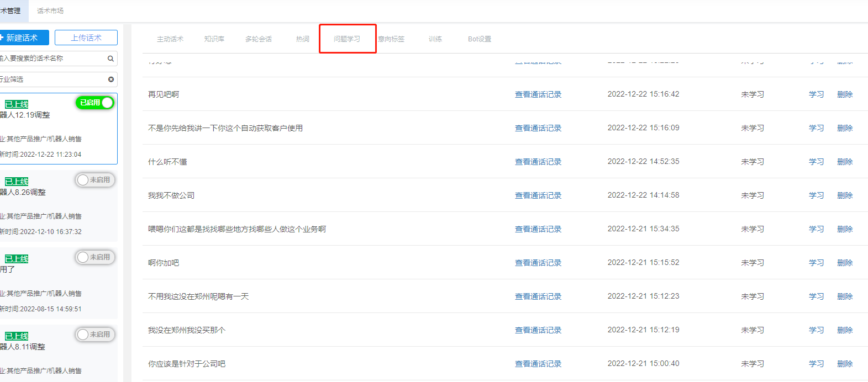Delete the 不是你先给我讲一下 question
868x382 pixels.
(x=845, y=128)
